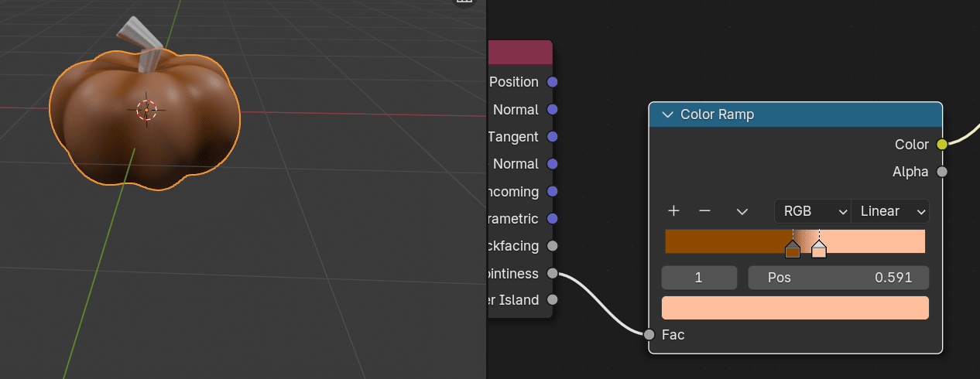This screenshot has width=980, height=379.
Task: Add a new color stop with plus button
Action: 673,211
